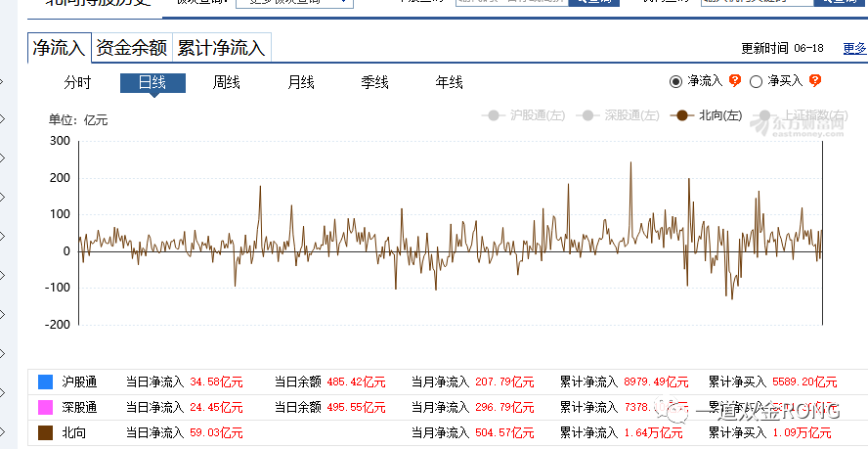The height and width of the screenshot is (449, 868).
Task: Open help icon next to 净流入 radio
Action: [735, 81]
